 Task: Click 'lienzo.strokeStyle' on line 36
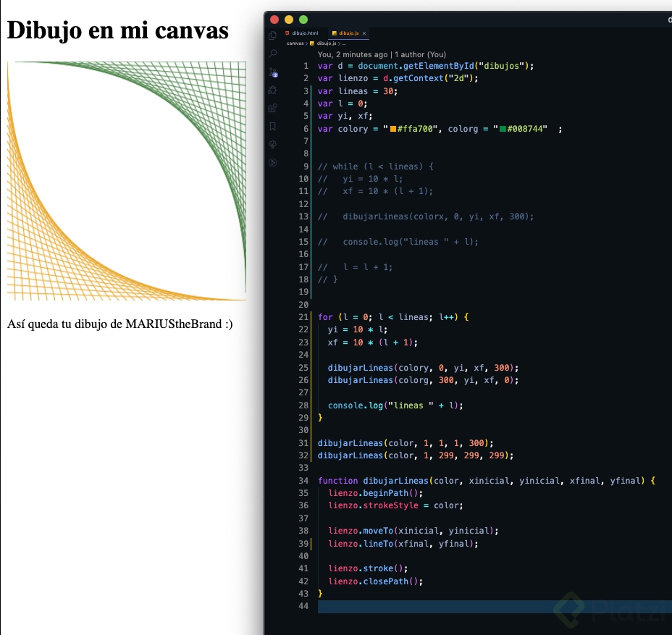point(373,505)
